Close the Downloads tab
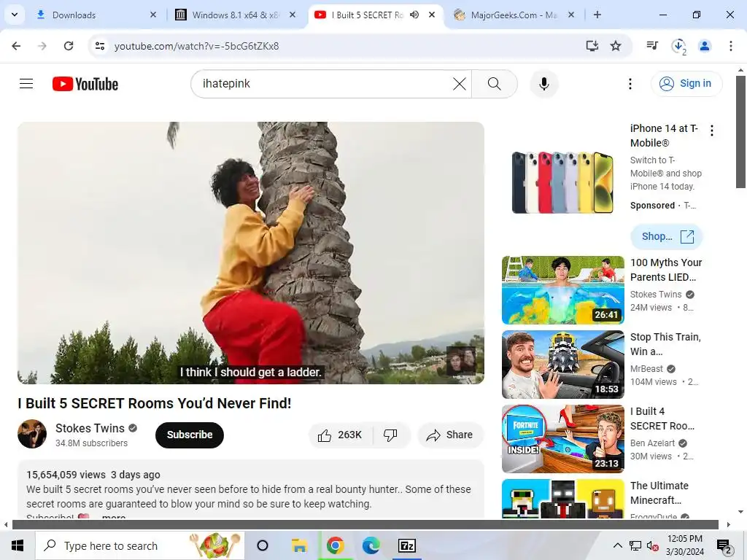 (x=153, y=15)
